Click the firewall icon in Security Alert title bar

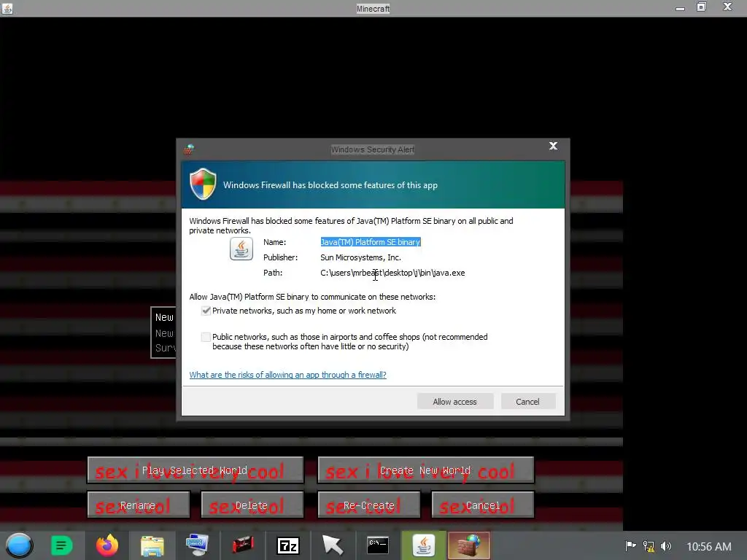(x=189, y=149)
